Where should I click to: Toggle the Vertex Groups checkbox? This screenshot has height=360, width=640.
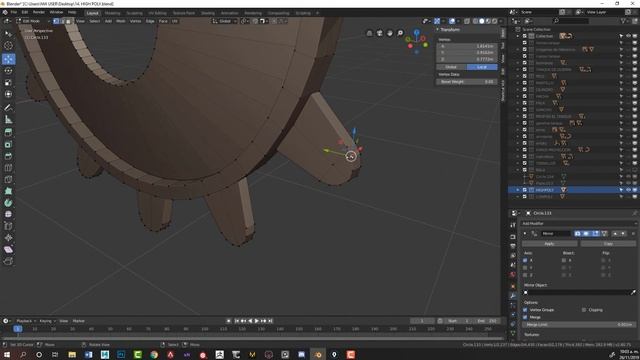click(525, 310)
